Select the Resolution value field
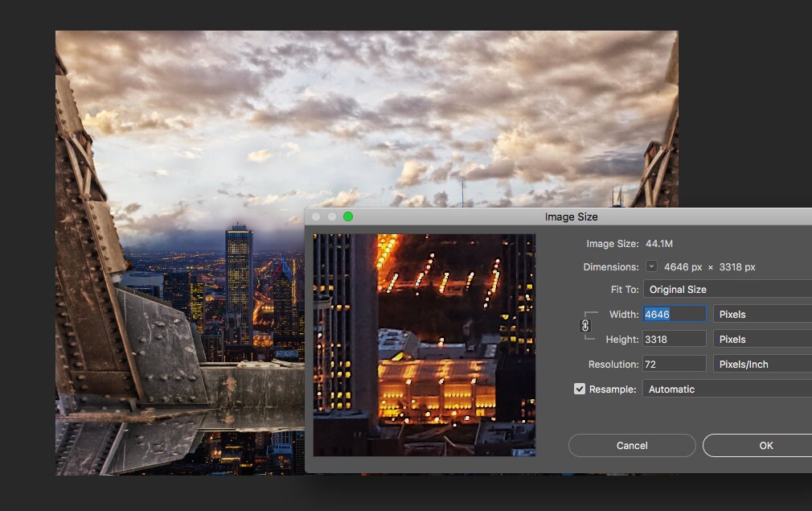The width and height of the screenshot is (812, 511). (x=674, y=364)
